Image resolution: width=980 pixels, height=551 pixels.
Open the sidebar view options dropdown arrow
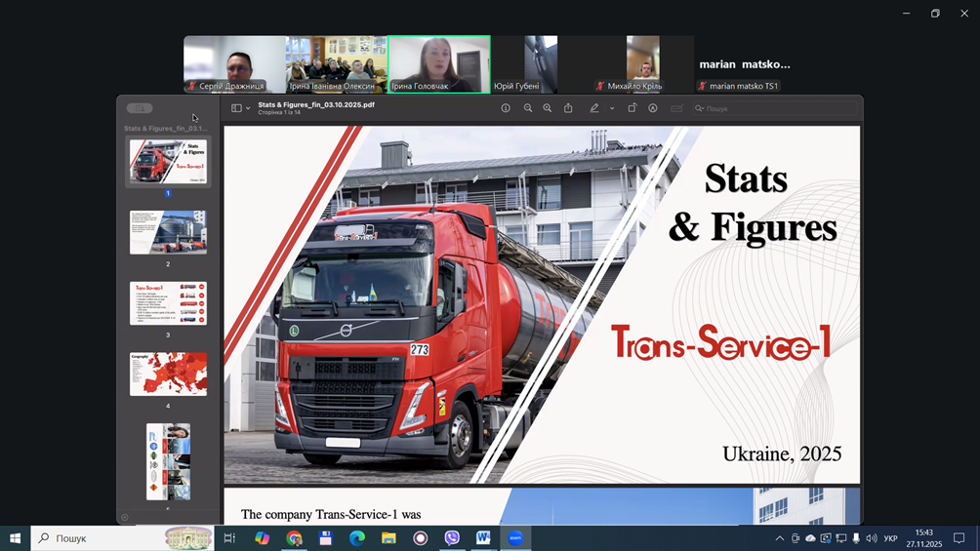(248, 108)
